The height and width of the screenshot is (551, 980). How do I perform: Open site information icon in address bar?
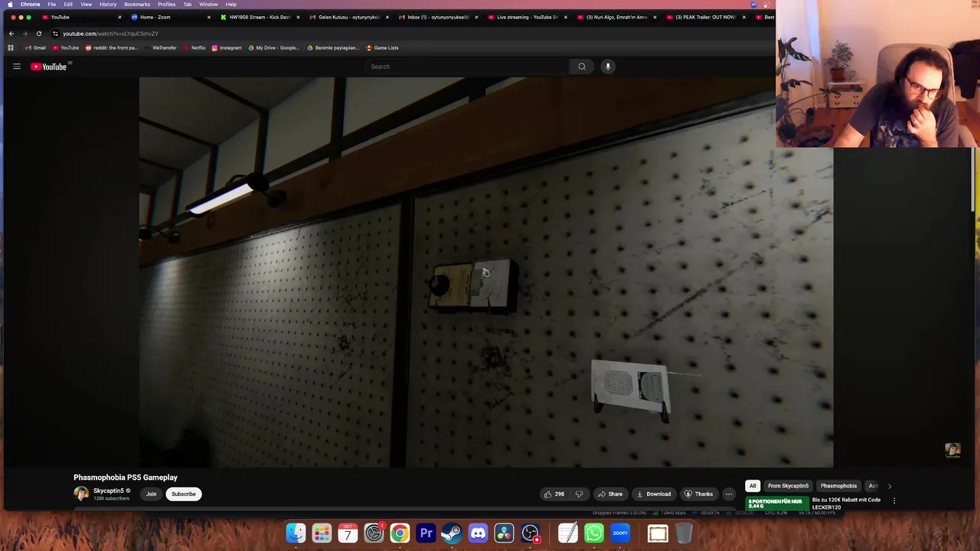click(x=55, y=34)
